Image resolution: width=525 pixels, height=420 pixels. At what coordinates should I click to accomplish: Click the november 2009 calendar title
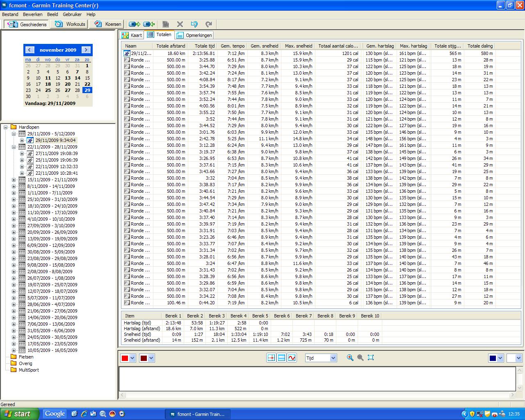[58, 50]
